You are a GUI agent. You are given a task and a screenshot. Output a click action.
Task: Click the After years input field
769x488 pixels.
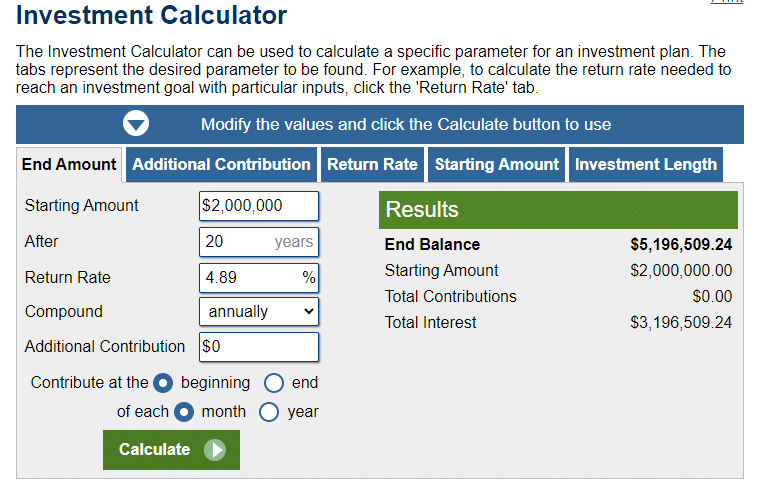(259, 242)
